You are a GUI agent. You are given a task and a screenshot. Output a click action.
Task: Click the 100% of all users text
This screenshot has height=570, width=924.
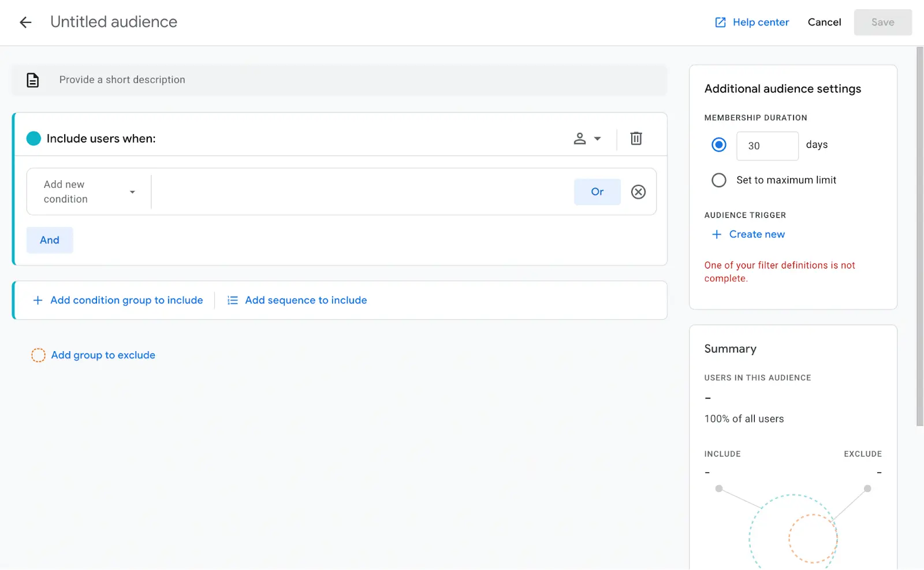[x=744, y=419]
